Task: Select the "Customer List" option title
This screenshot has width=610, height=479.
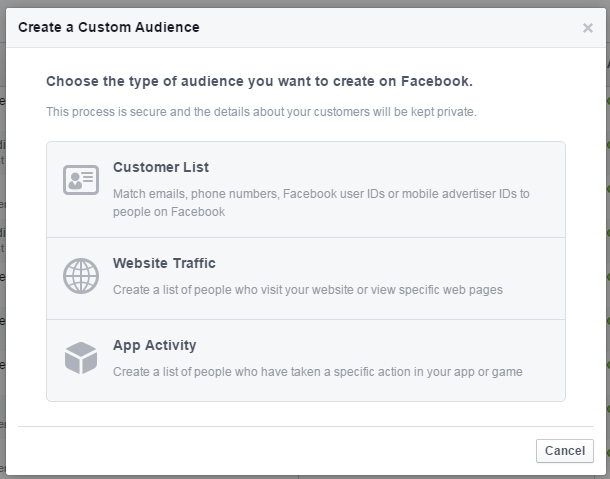Action: click(161, 167)
